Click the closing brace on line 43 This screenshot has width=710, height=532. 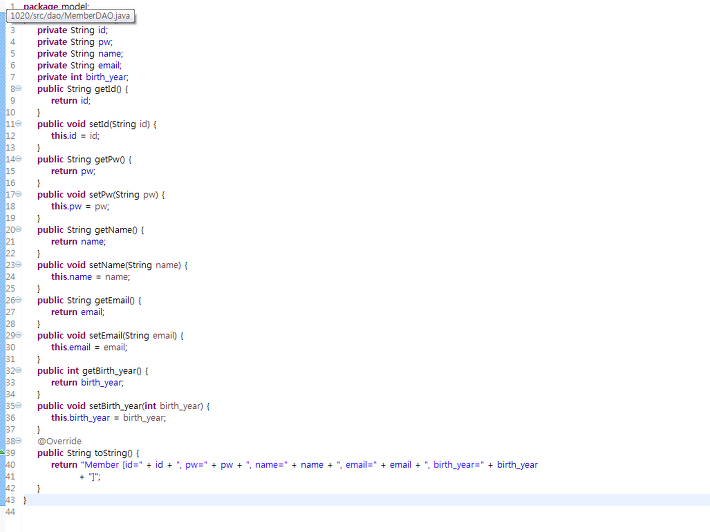(x=25, y=500)
